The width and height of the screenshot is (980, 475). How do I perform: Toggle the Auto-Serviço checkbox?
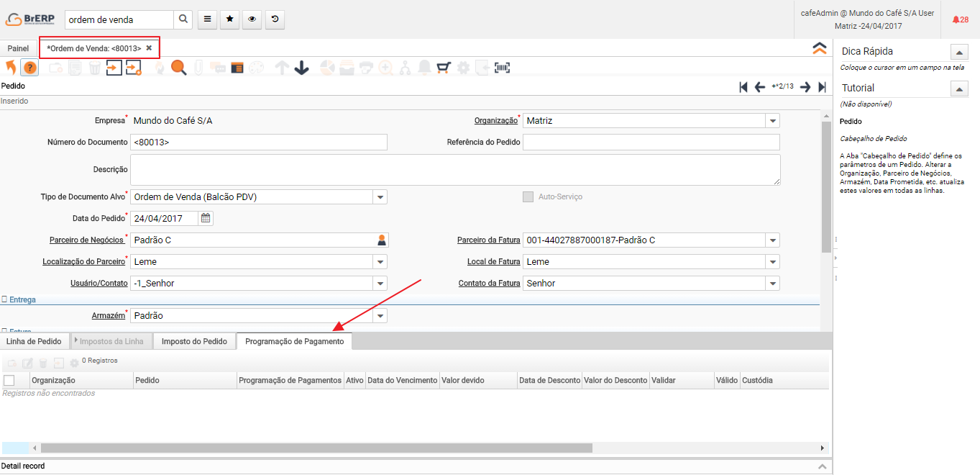(x=528, y=196)
